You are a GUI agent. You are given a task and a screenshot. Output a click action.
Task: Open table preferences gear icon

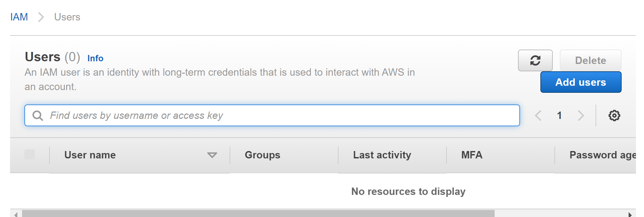[x=614, y=116]
